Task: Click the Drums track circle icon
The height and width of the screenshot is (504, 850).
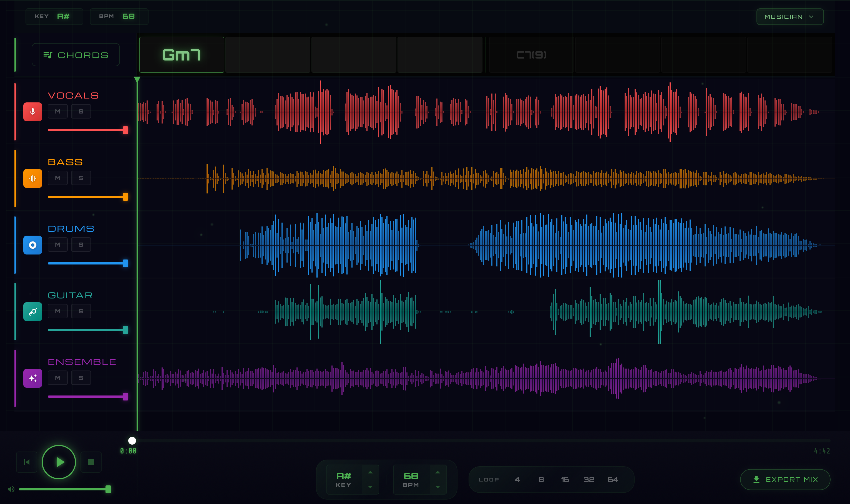Action: (x=32, y=245)
